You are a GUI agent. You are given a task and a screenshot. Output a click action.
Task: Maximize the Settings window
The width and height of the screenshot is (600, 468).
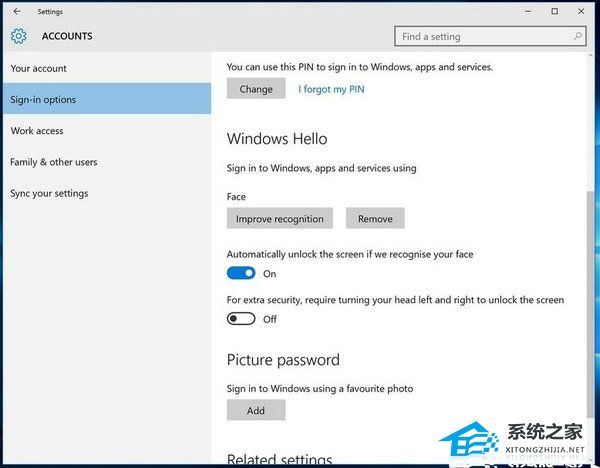click(x=555, y=11)
